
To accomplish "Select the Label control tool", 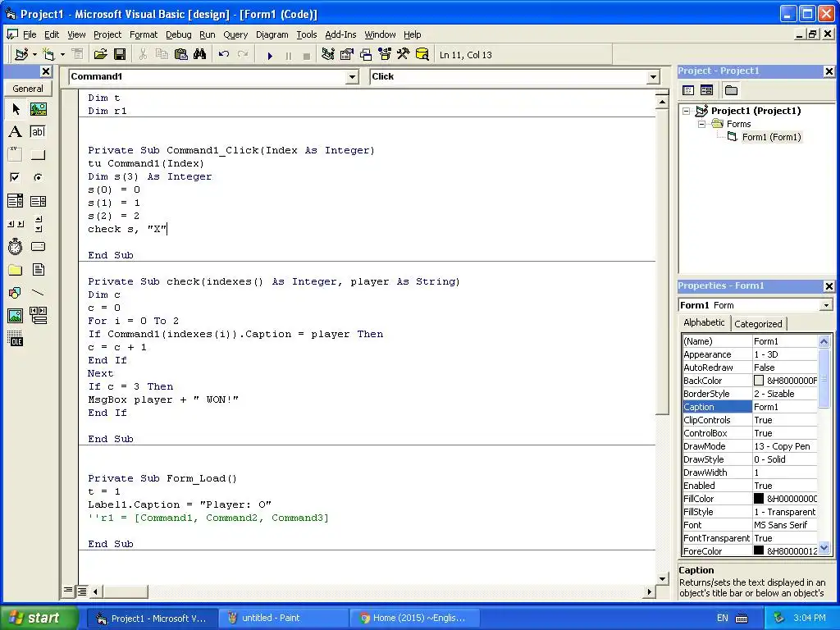I will click(x=16, y=132).
